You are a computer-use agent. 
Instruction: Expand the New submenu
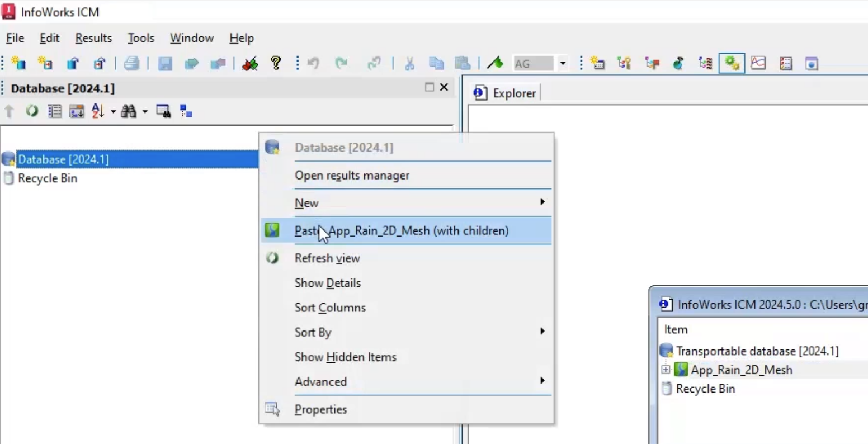coord(407,203)
